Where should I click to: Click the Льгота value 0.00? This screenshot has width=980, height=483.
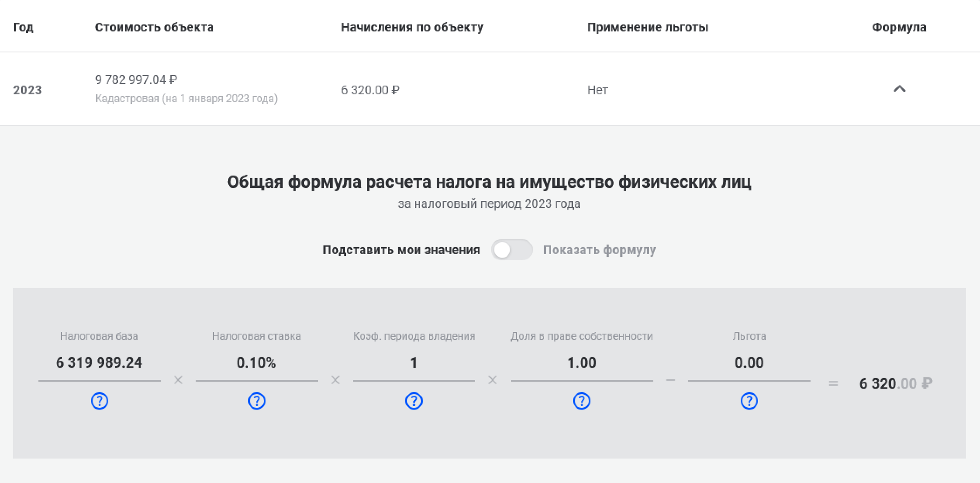tap(749, 362)
